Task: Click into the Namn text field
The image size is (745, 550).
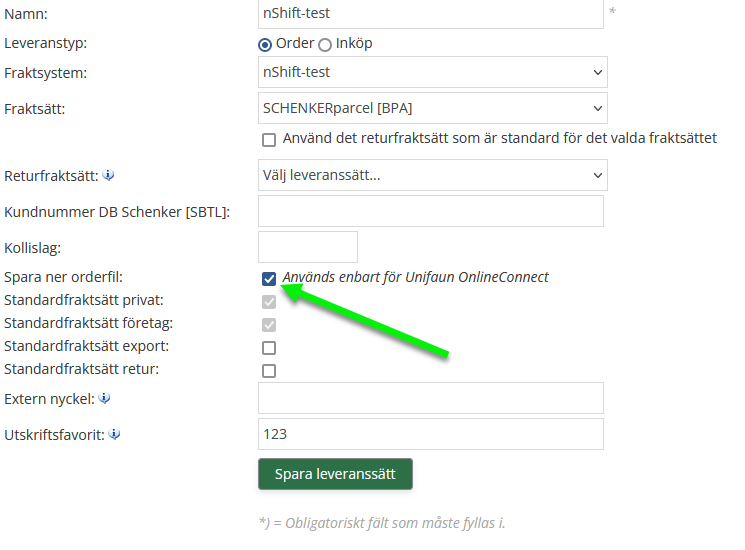Action: tap(430, 13)
